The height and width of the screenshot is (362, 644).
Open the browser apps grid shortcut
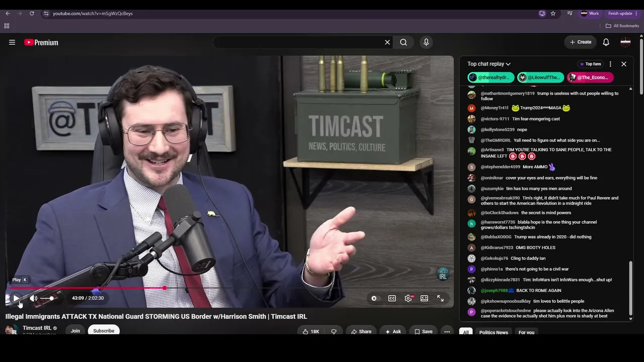pyautogui.click(x=7, y=26)
